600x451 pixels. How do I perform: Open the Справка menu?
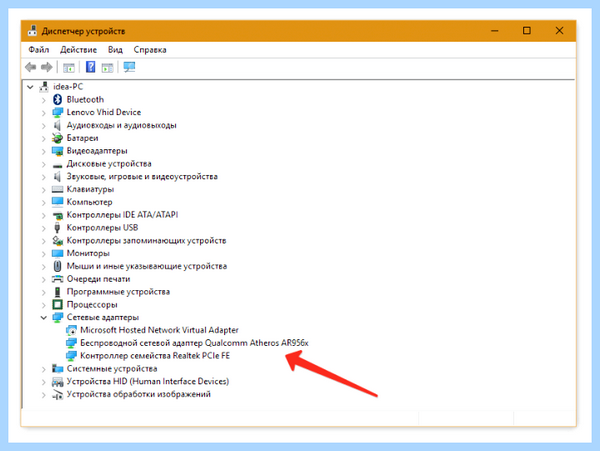coord(150,50)
